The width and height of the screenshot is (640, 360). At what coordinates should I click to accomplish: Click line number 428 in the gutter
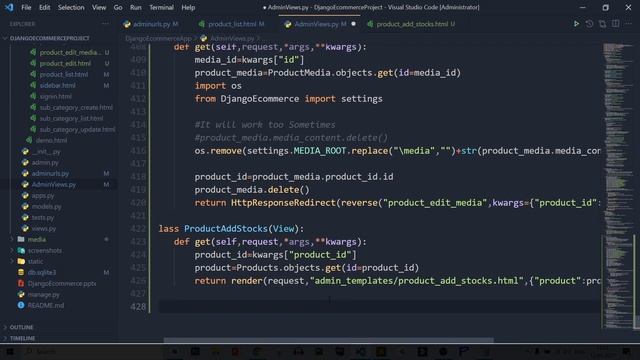point(138,307)
